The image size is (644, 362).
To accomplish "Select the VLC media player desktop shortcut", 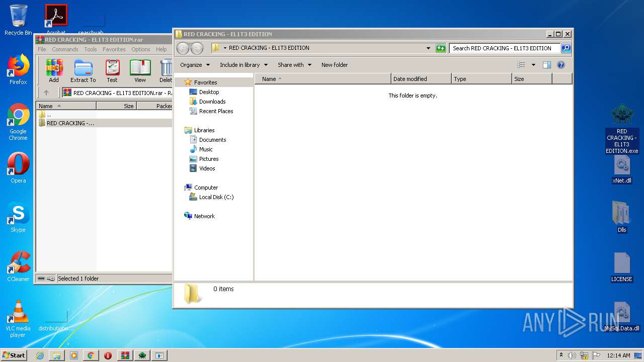I will [x=18, y=319].
